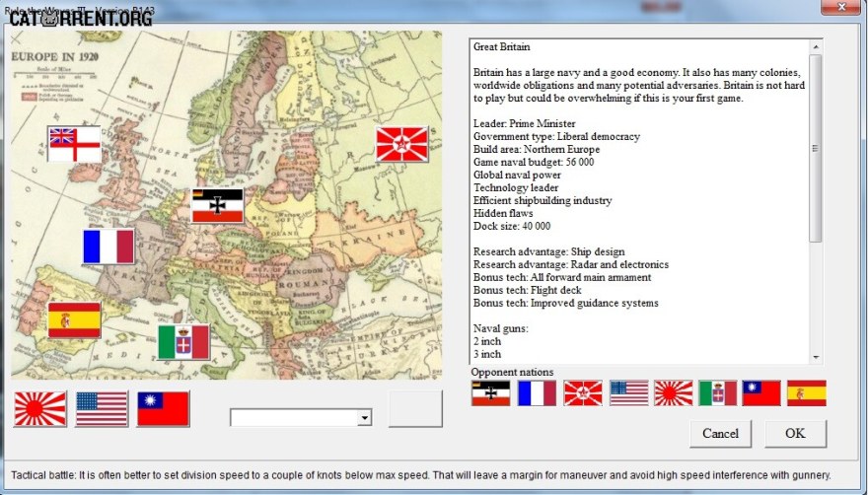Click 'Bonus tech: Improved guidance systems' line

566,303
